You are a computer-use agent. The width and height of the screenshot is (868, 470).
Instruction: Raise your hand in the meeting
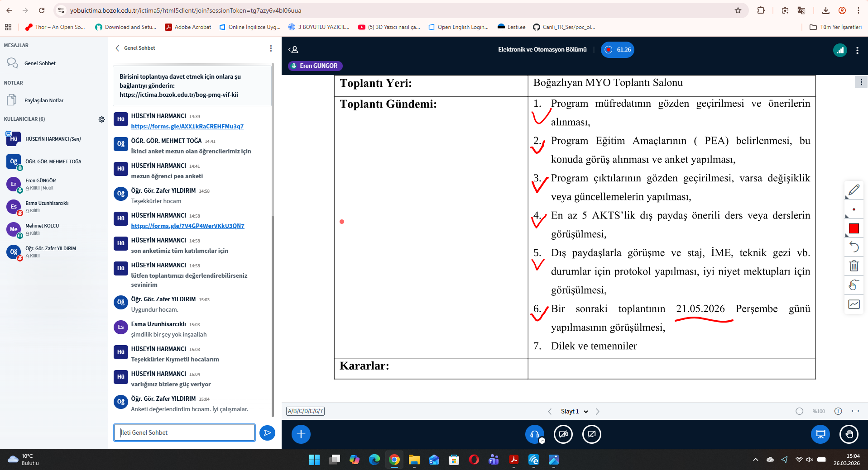[x=849, y=434]
